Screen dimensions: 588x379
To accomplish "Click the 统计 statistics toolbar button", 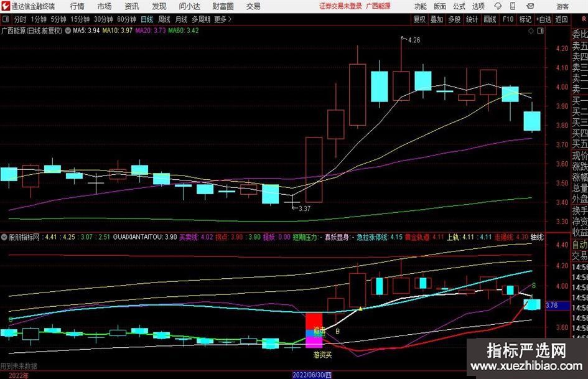I will (x=472, y=19).
